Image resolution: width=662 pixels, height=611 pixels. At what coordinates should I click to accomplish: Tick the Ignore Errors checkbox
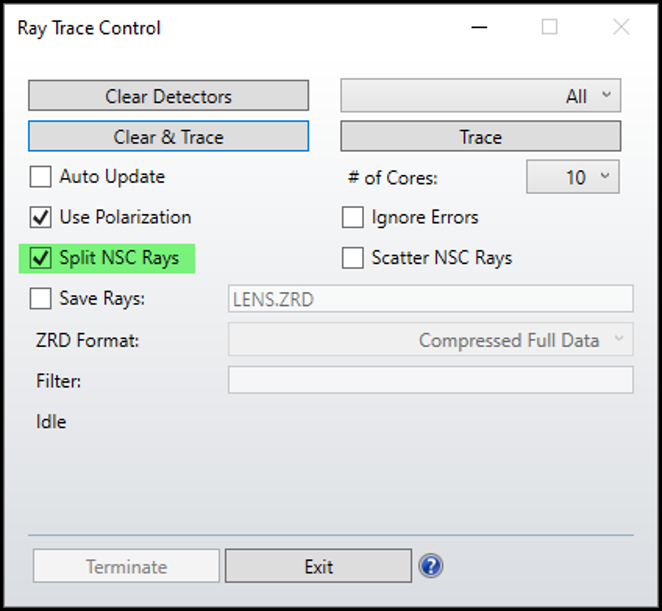tap(353, 217)
